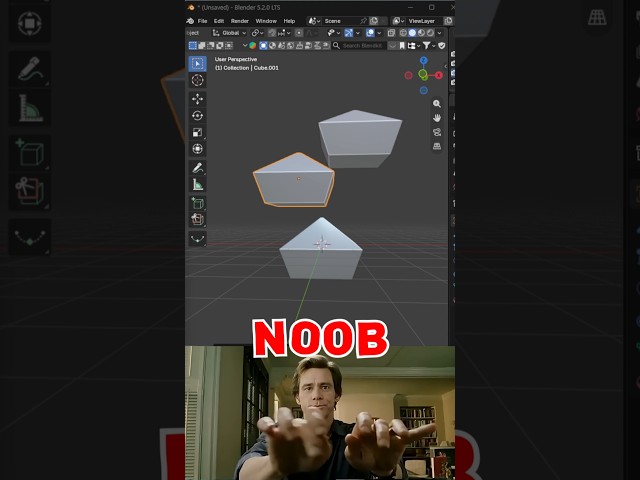Select the Move tool
The height and width of the screenshot is (480, 640).
(198, 99)
